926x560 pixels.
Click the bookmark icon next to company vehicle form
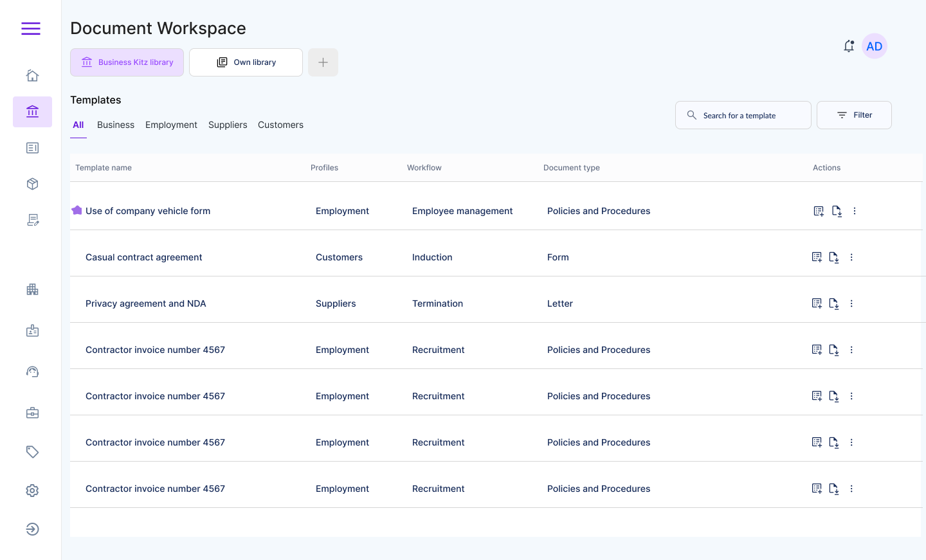coord(77,210)
